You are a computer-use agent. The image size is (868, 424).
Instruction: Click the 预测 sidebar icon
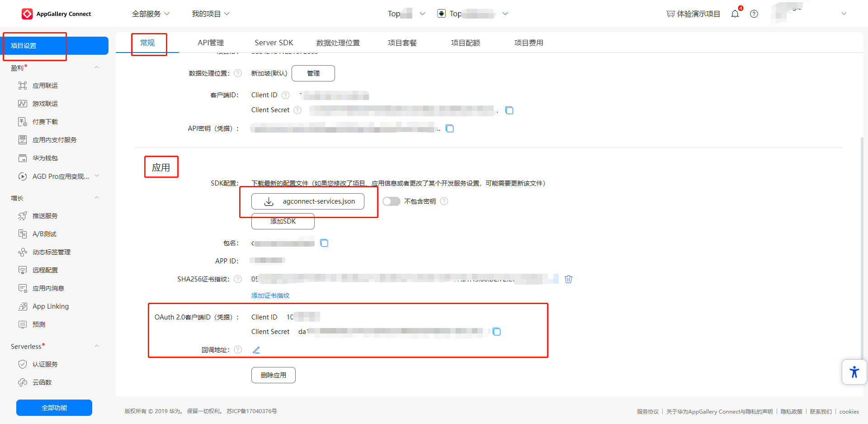tap(23, 324)
